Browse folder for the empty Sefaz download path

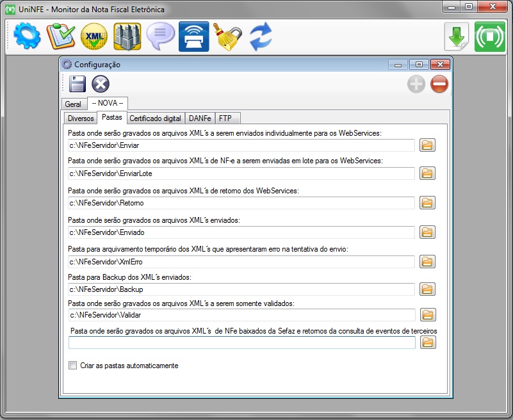[428, 342]
